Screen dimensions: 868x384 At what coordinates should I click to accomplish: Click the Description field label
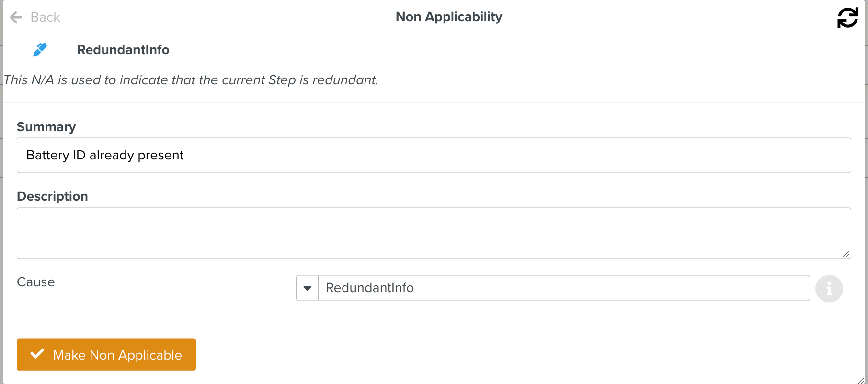coord(52,196)
